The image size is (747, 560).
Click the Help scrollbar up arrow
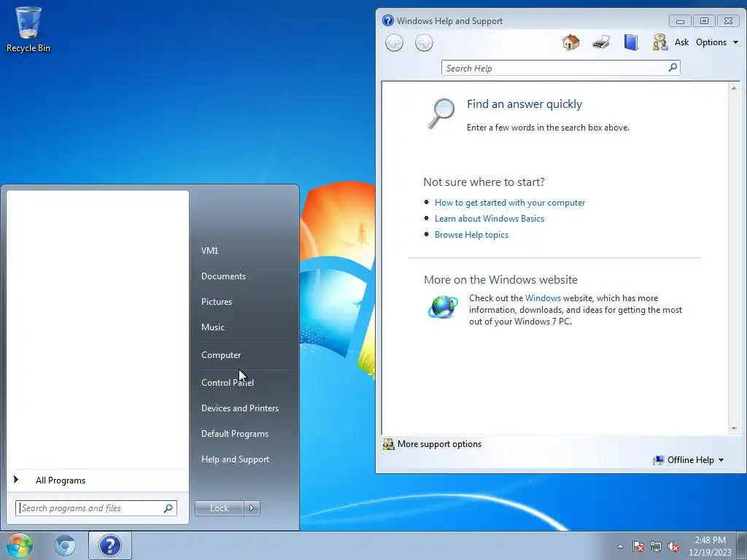(x=734, y=88)
